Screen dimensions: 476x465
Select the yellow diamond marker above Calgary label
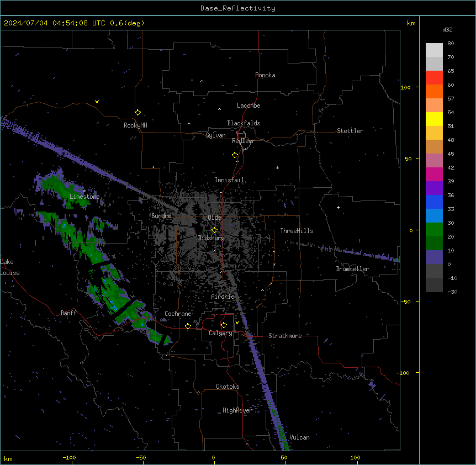[x=224, y=325]
